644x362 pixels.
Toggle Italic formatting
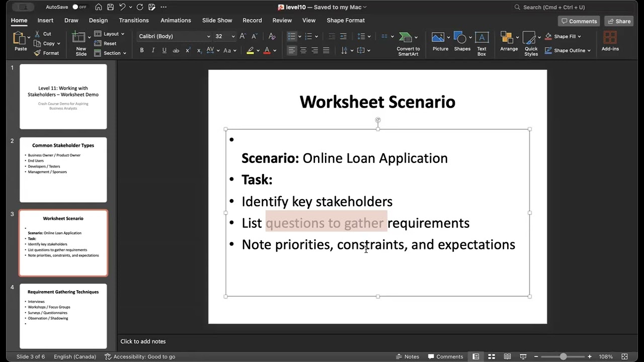coord(153,50)
